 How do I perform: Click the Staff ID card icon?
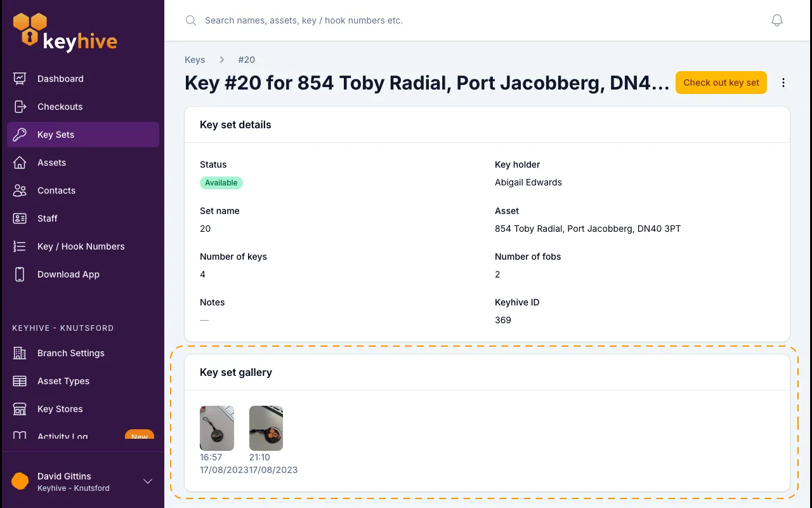pyautogui.click(x=20, y=218)
